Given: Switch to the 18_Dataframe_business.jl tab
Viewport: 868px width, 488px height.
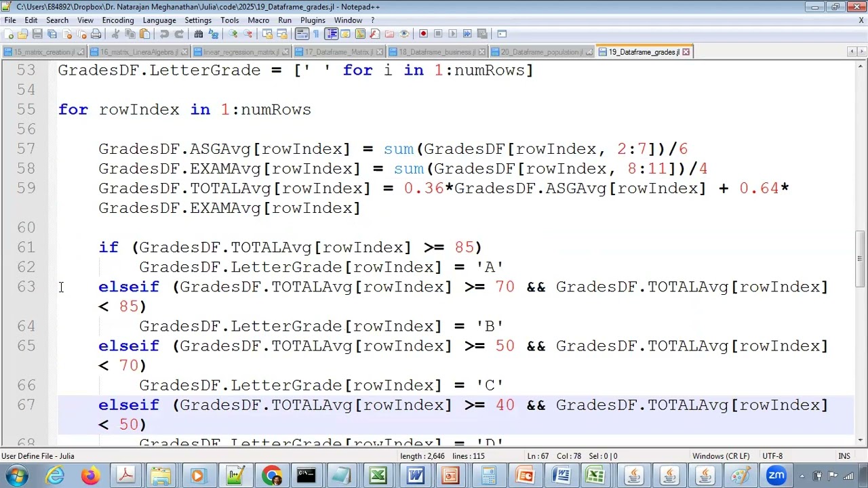Looking at the screenshot, I should 436,52.
